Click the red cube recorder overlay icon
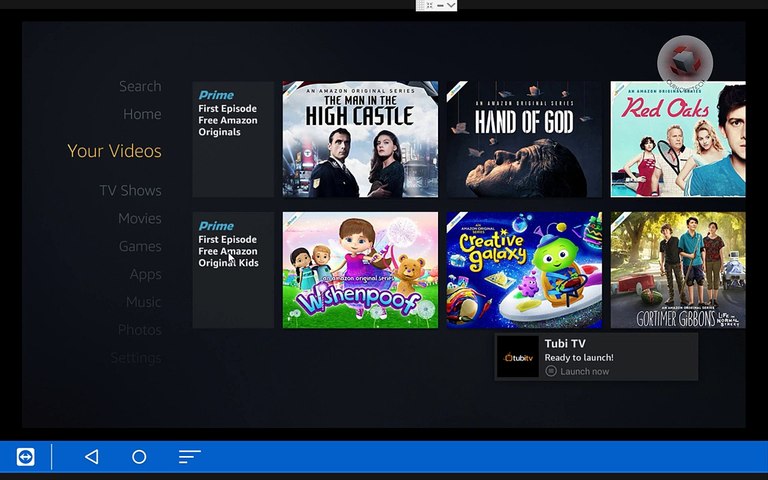This screenshot has width=768, height=480. coord(685,63)
